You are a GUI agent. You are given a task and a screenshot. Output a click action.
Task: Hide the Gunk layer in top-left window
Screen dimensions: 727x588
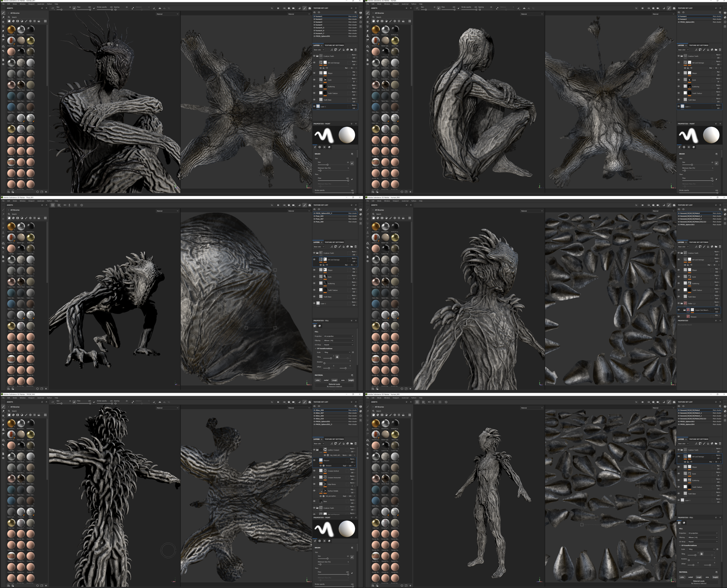(314, 80)
